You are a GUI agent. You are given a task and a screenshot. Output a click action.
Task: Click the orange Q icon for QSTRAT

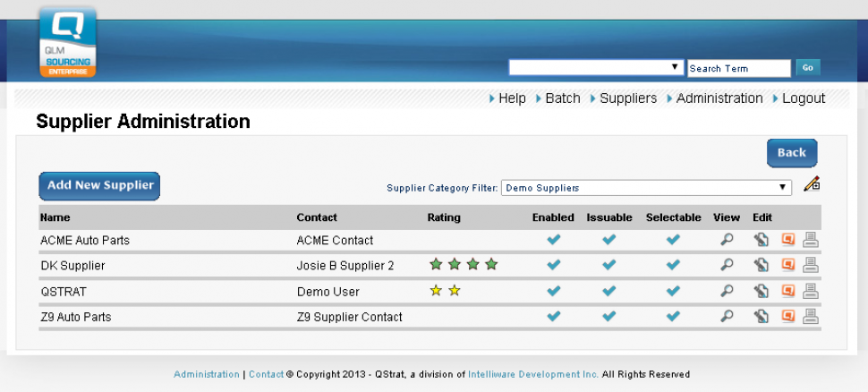pyautogui.click(x=788, y=291)
